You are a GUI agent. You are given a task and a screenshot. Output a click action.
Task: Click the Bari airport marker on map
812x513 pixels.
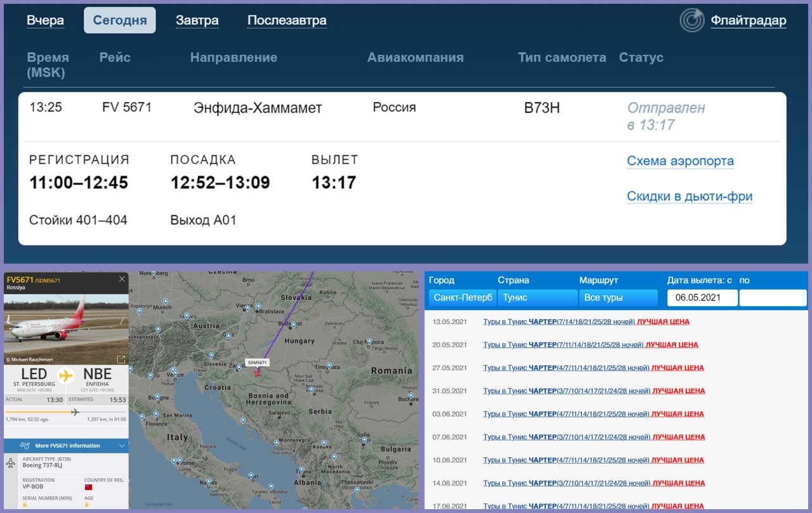tap(251, 475)
